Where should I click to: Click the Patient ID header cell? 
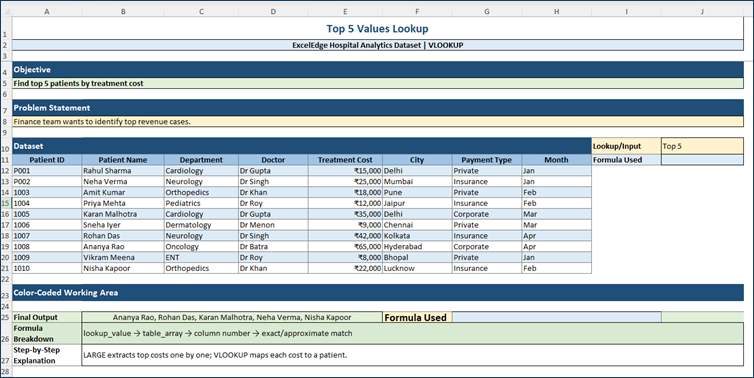tap(47, 160)
